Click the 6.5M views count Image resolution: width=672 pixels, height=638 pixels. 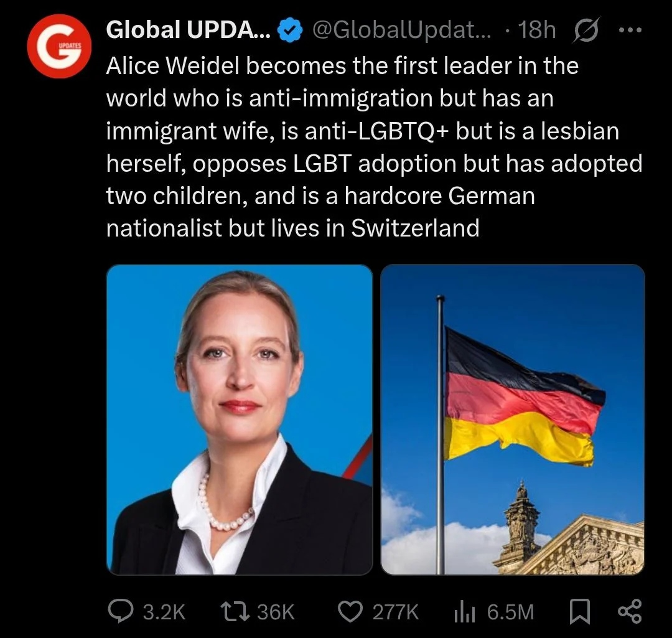point(510,612)
